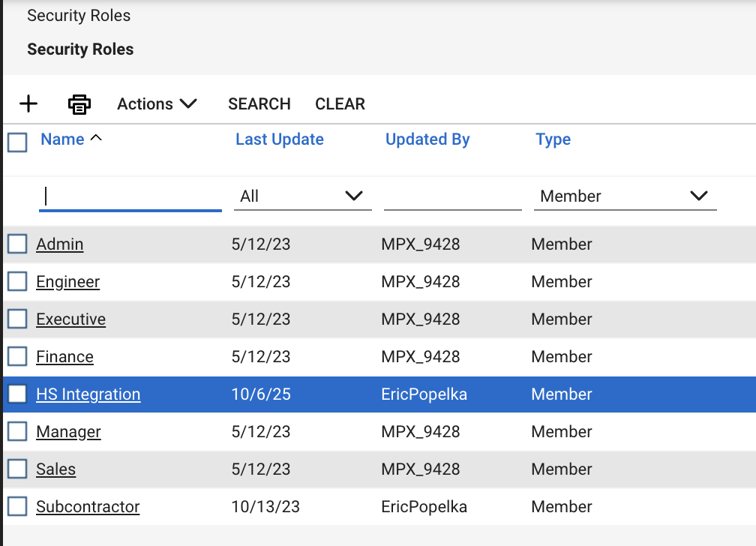Check the checkbox for the Subcontractor row
Screen dimensions: 756x546
point(16,506)
